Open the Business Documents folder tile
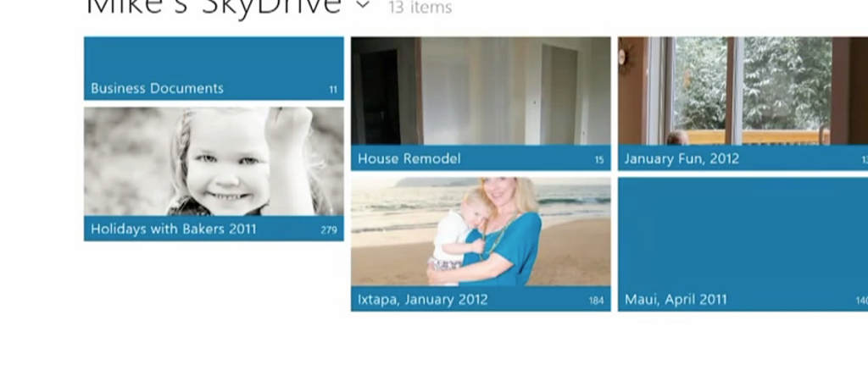The height and width of the screenshot is (381, 868). click(x=214, y=68)
